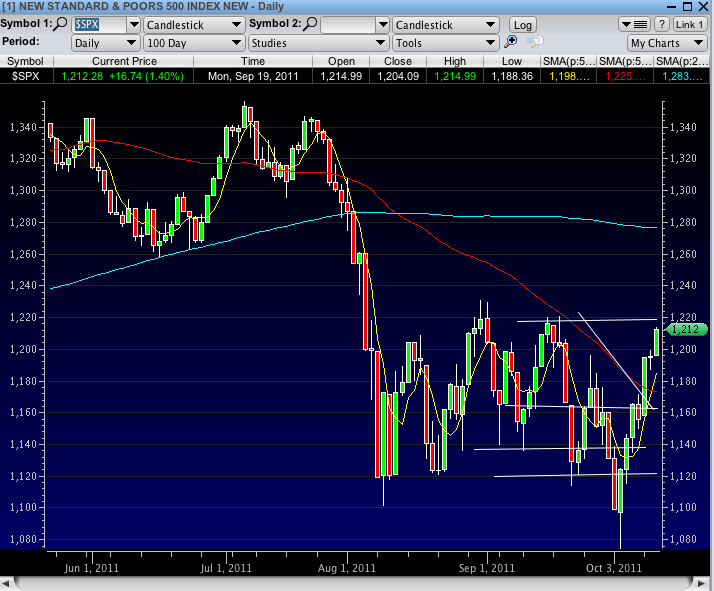Screen dimensions: 714x591
Task: Toggle the Link 1 button
Action: pyautogui.click(x=689, y=24)
